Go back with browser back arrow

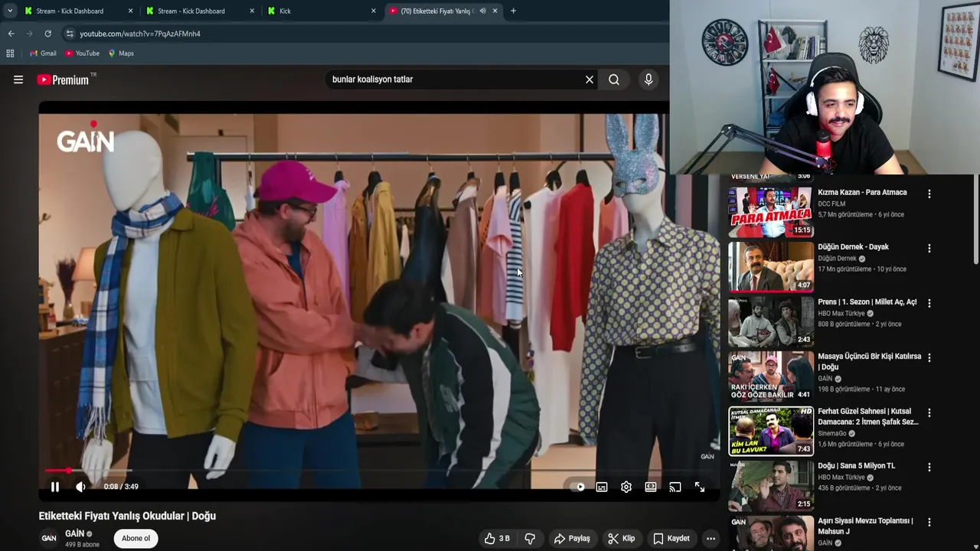pos(11,34)
